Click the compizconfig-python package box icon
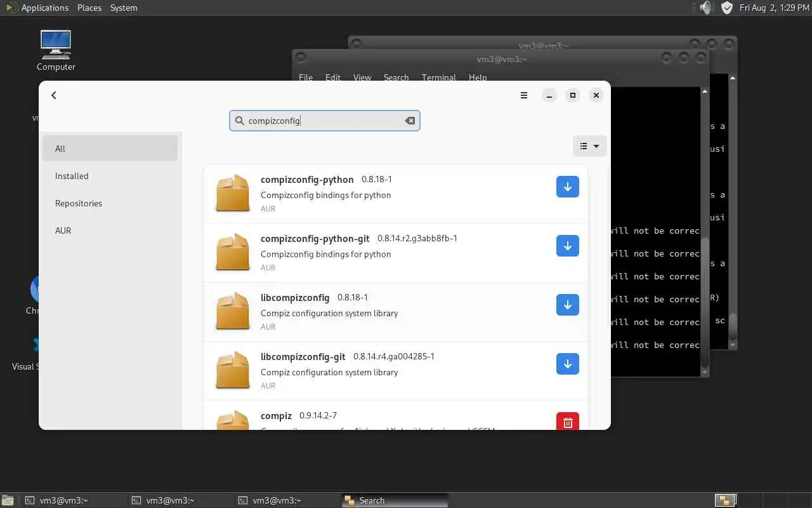Screen dimensions: 812x508 pyautogui.click(x=233, y=193)
